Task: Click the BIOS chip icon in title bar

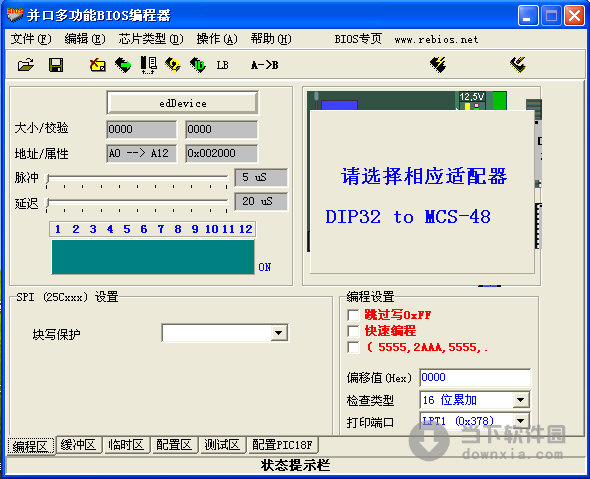Action: 15,15
